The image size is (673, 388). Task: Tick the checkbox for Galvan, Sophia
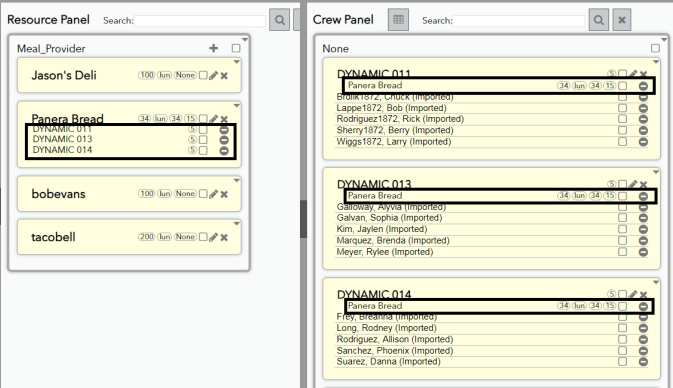pyautogui.click(x=622, y=218)
